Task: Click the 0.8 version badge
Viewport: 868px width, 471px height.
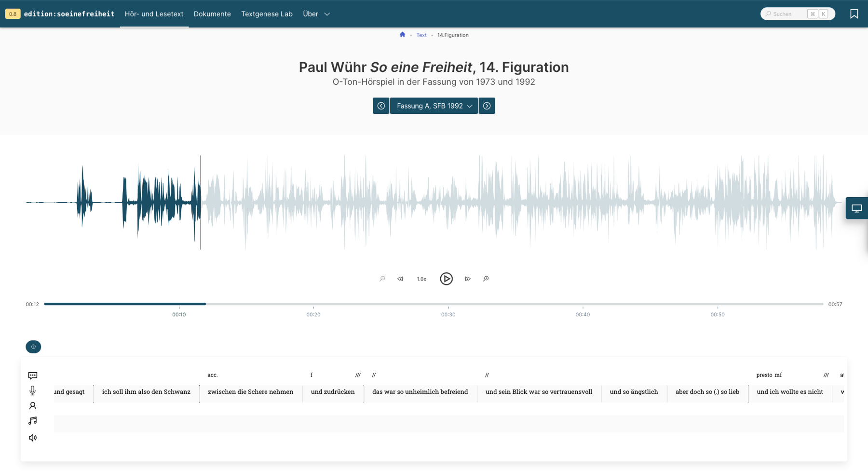Action: (13, 14)
